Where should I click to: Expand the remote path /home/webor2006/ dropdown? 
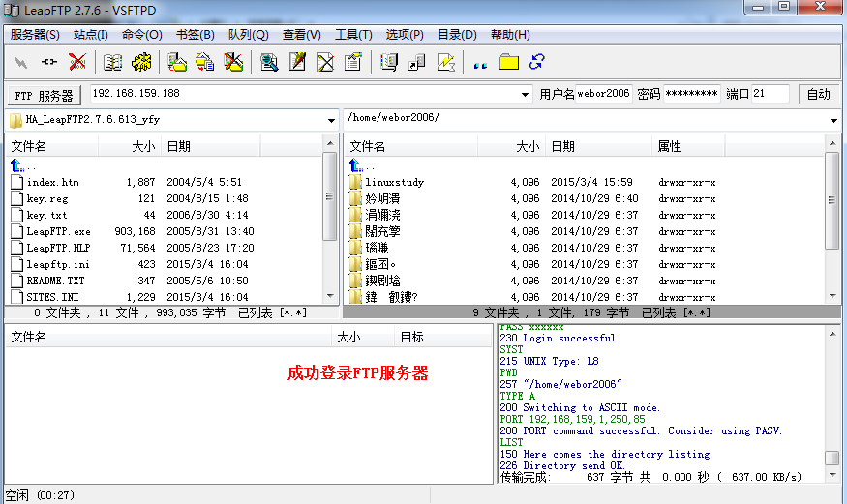833,120
